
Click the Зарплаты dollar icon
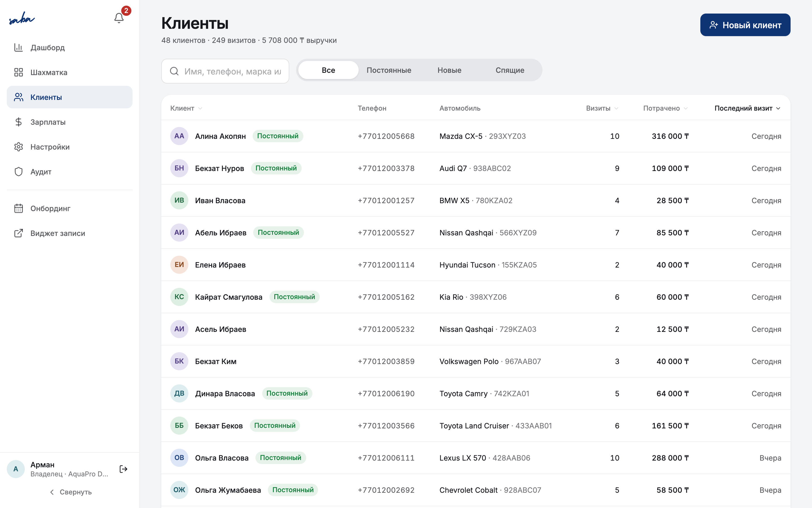pos(18,122)
